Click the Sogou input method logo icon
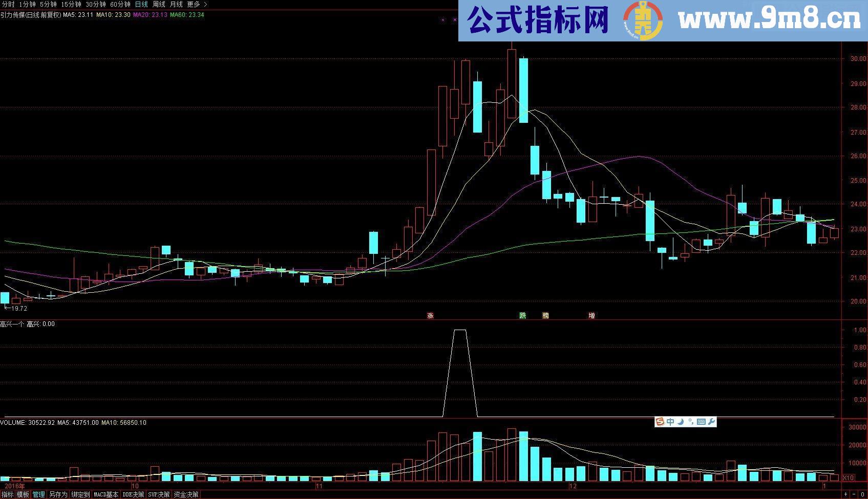The height and width of the screenshot is (499, 868). [660, 422]
